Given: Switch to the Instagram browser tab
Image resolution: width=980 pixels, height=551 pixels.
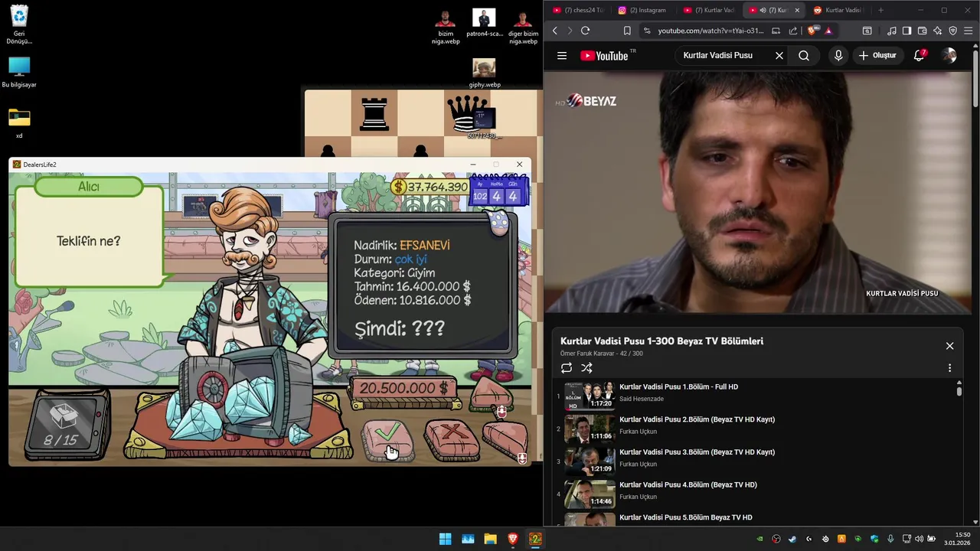Looking at the screenshot, I should click(643, 10).
